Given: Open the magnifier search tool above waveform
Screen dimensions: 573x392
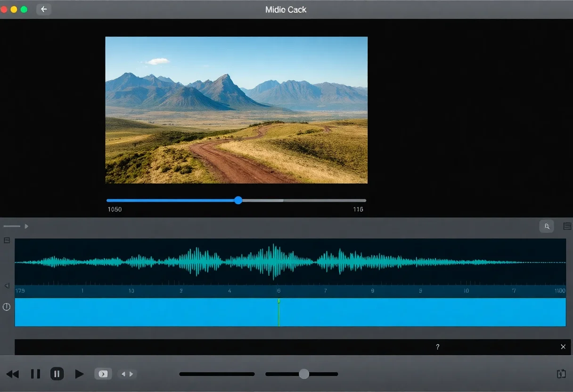Looking at the screenshot, I should point(547,227).
